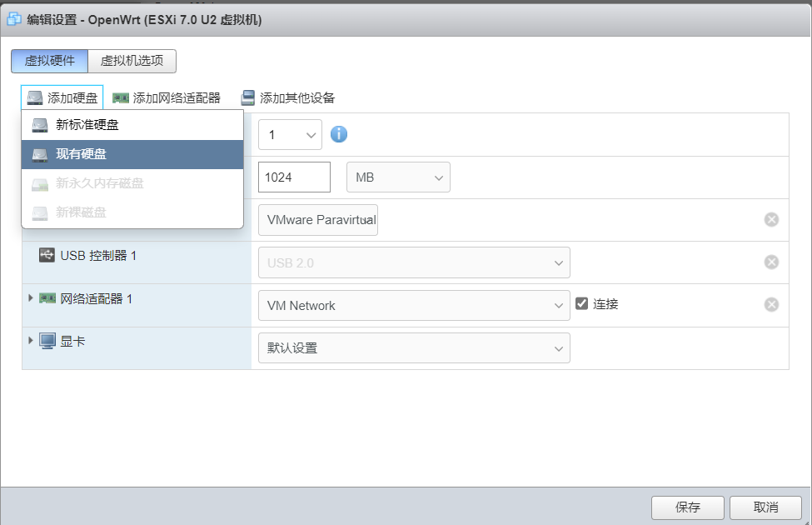This screenshot has width=812, height=525.
Task: Click 添加网络适配器 to add a NIC
Action: tap(167, 98)
